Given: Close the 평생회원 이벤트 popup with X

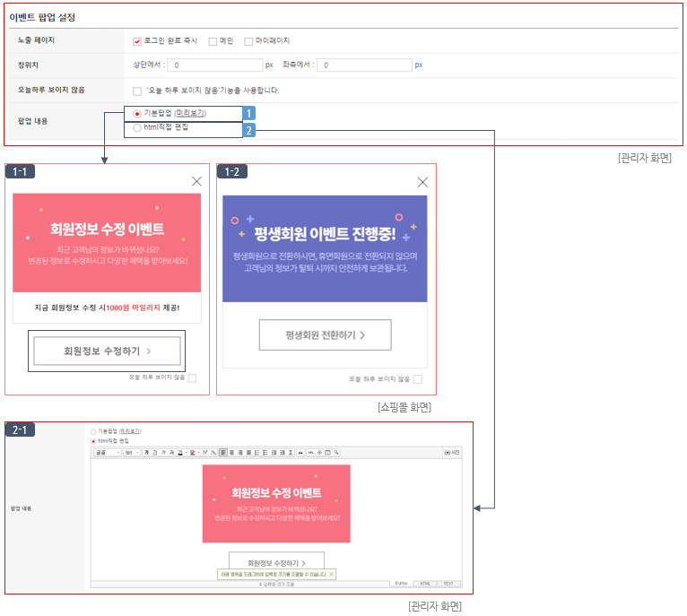Looking at the screenshot, I should tap(422, 182).
